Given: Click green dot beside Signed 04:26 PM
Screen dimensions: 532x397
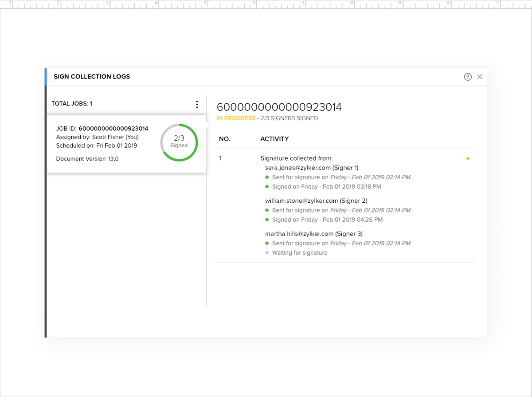Looking at the screenshot, I should (x=267, y=220).
